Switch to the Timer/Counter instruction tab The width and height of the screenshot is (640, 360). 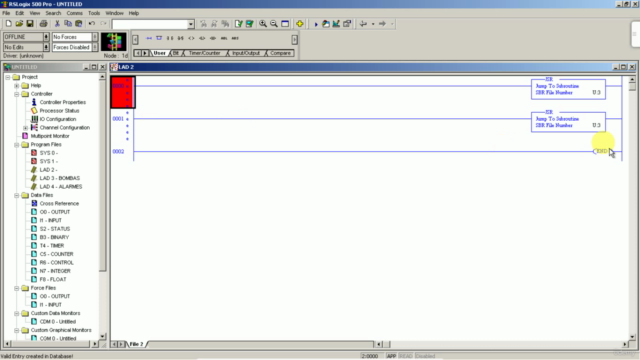[x=204, y=53]
